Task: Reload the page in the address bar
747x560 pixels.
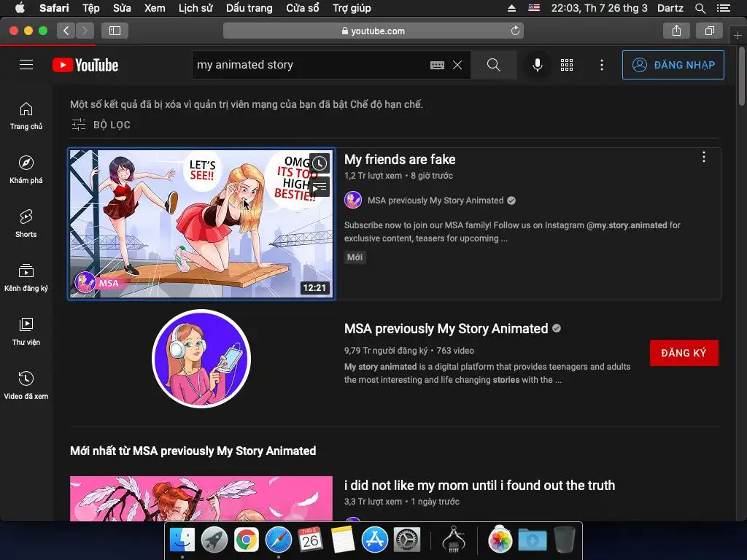Action: coord(515,31)
